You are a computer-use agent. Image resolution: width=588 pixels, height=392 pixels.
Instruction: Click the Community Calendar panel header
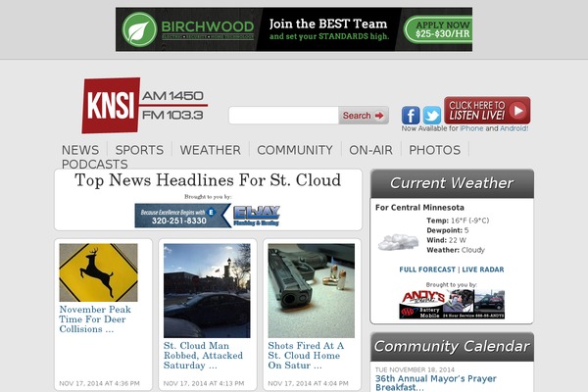tap(452, 347)
